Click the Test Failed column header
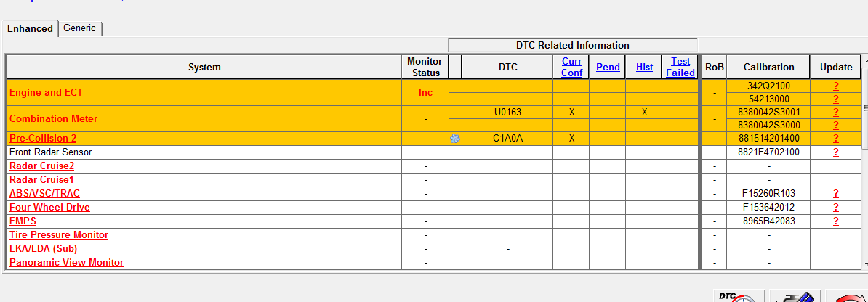The width and height of the screenshot is (868, 302). pyautogui.click(x=680, y=67)
